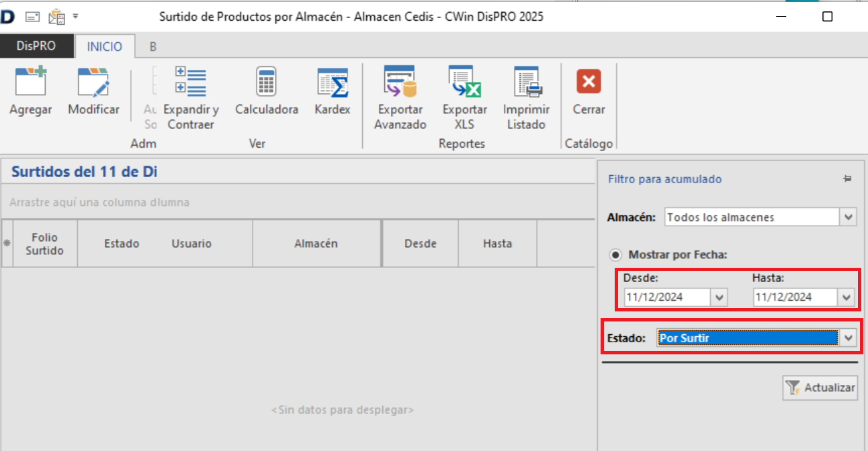
Task: Click the Actualizar button
Action: [x=820, y=388]
